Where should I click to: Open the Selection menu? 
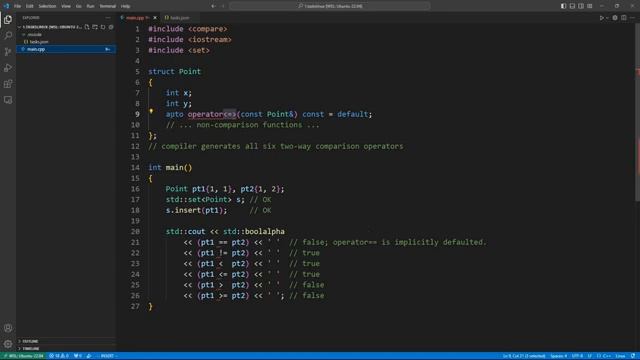tap(47, 6)
